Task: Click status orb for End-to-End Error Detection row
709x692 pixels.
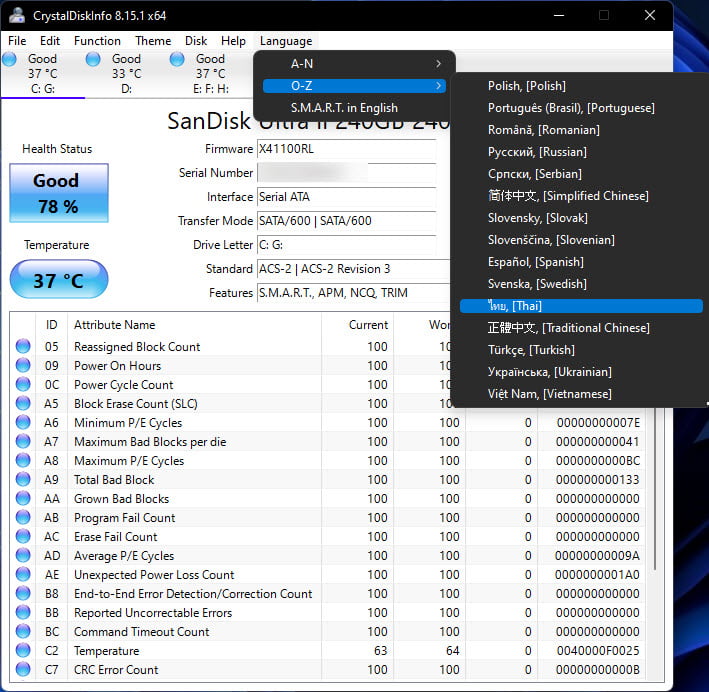Action: pyautogui.click(x=23, y=593)
